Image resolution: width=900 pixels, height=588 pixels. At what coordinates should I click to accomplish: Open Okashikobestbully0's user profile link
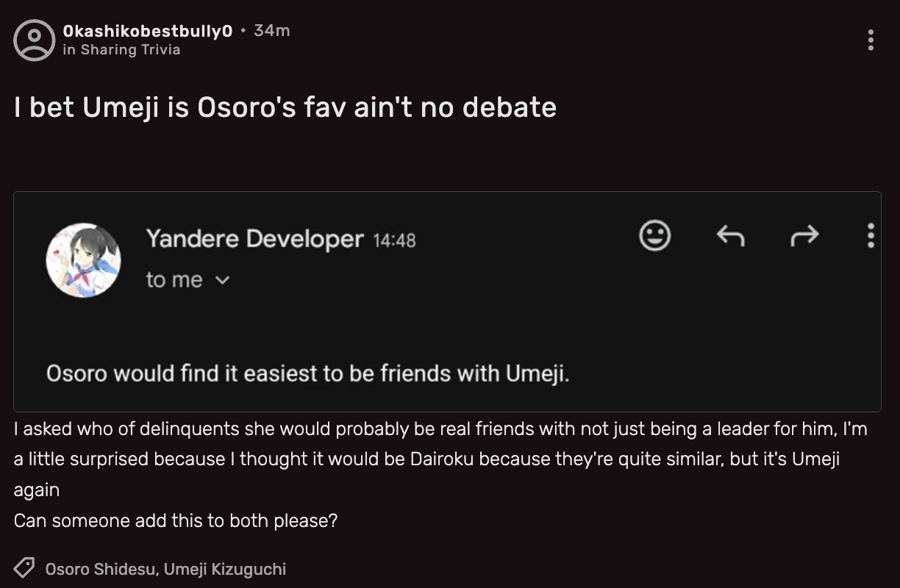(148, 31)
